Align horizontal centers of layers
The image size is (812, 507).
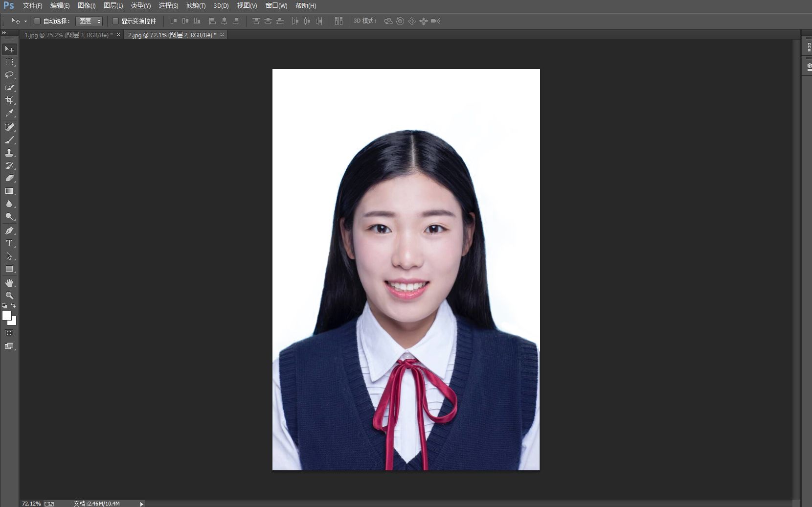(x=224, y=21)
